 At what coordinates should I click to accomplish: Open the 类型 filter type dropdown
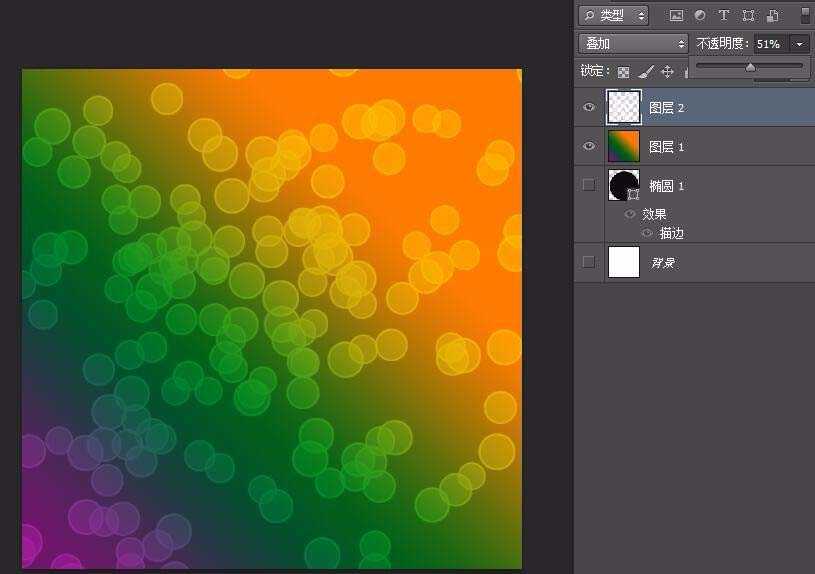click(x=614, y=16)
